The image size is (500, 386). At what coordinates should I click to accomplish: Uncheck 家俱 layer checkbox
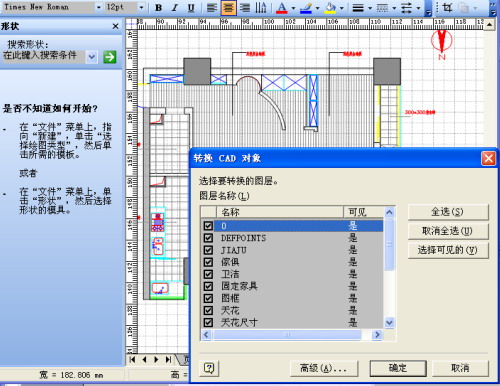pos(208,262)
